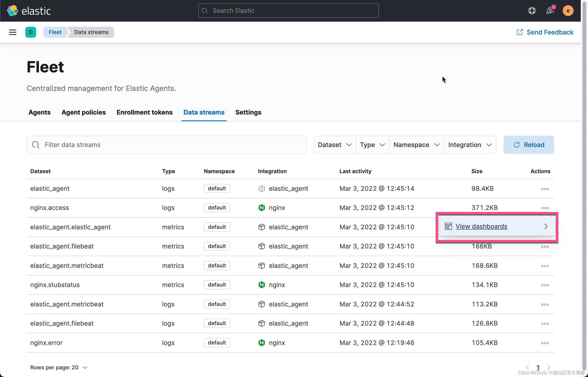Open actions menu for elastic_agent logs row
This screenshot has height=377, width=588.
tap(545, 189)
